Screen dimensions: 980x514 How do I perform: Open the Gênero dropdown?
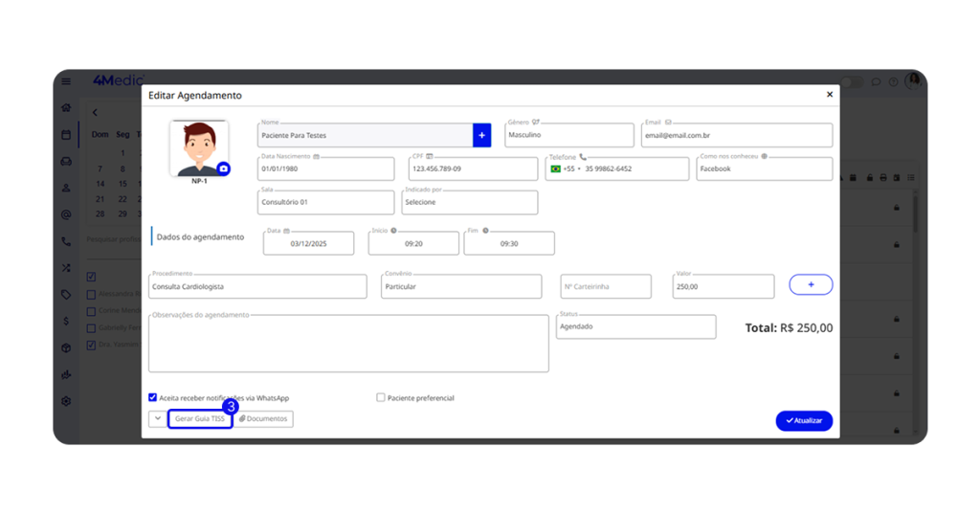[x=568, y=135]
